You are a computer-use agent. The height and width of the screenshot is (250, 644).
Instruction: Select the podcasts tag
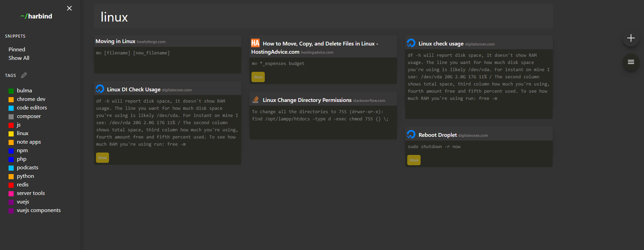coord(27,168)
